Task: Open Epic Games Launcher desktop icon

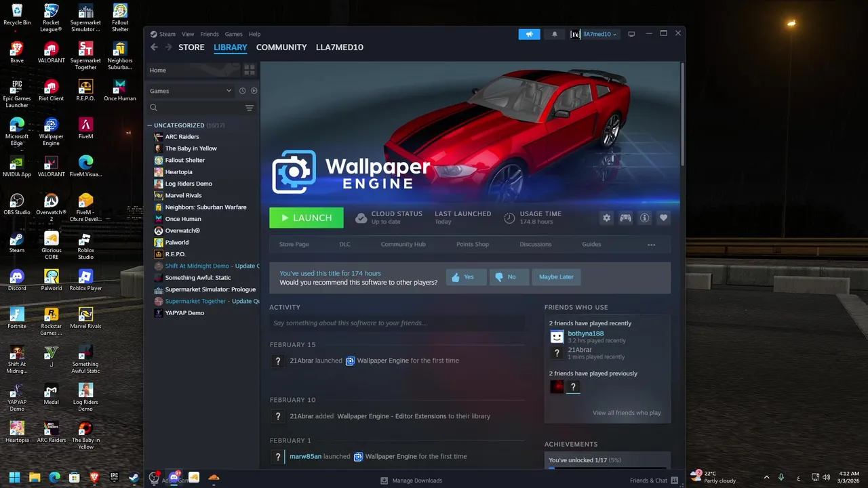Action: 17,94
